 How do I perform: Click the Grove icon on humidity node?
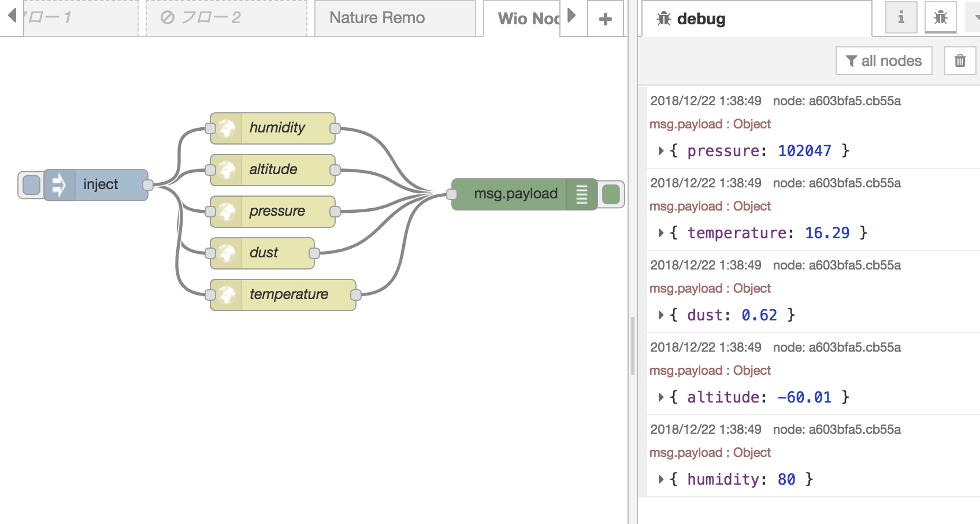point(227,128)
